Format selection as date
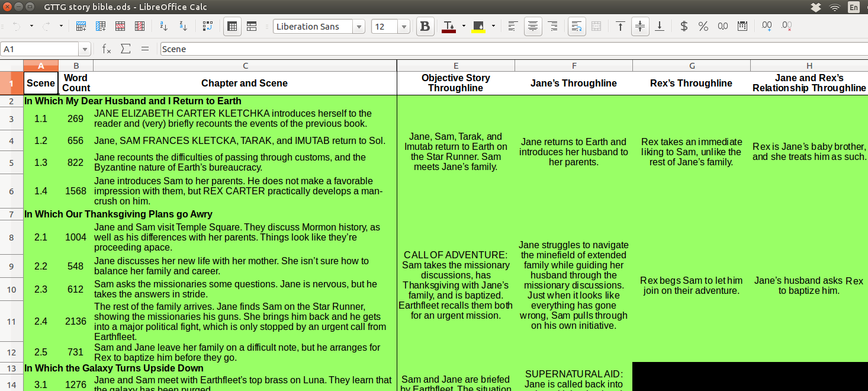Screen dimensions: 868x391 (x=742, y=27)
